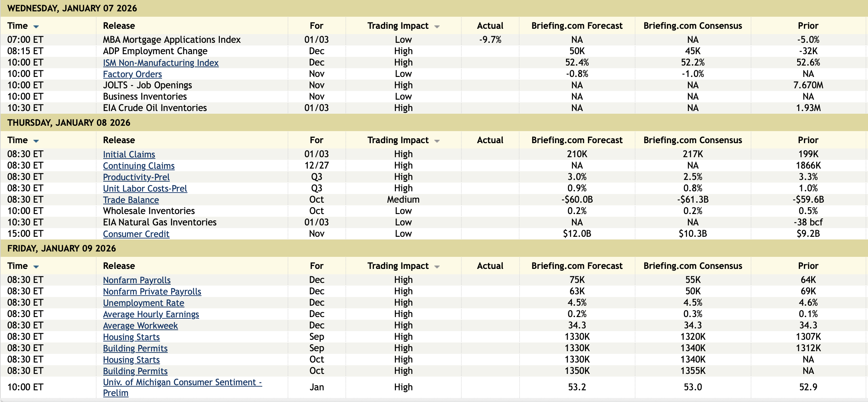This screenshot has width=868, height=402.
Task: Open the Trade Balance link
Action: [x=131, y=200]
